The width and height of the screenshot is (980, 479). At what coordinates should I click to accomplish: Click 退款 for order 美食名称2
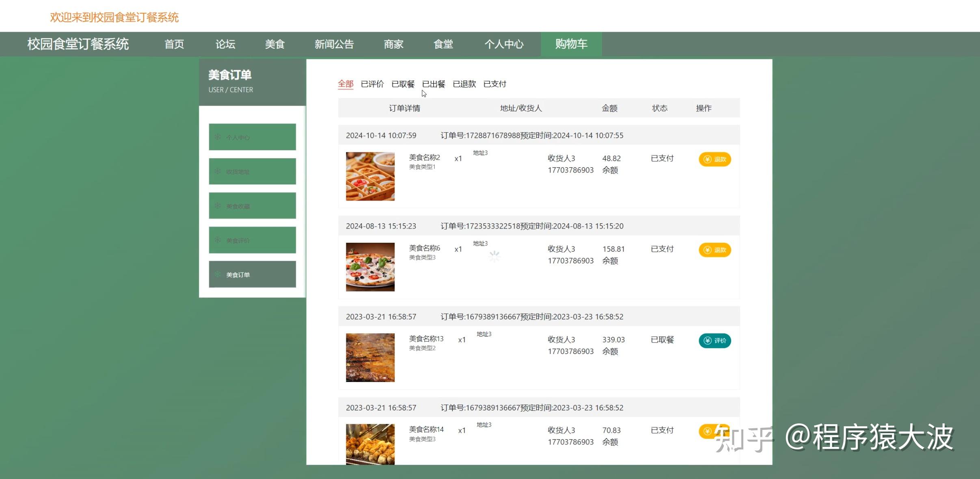coord(714,159)
